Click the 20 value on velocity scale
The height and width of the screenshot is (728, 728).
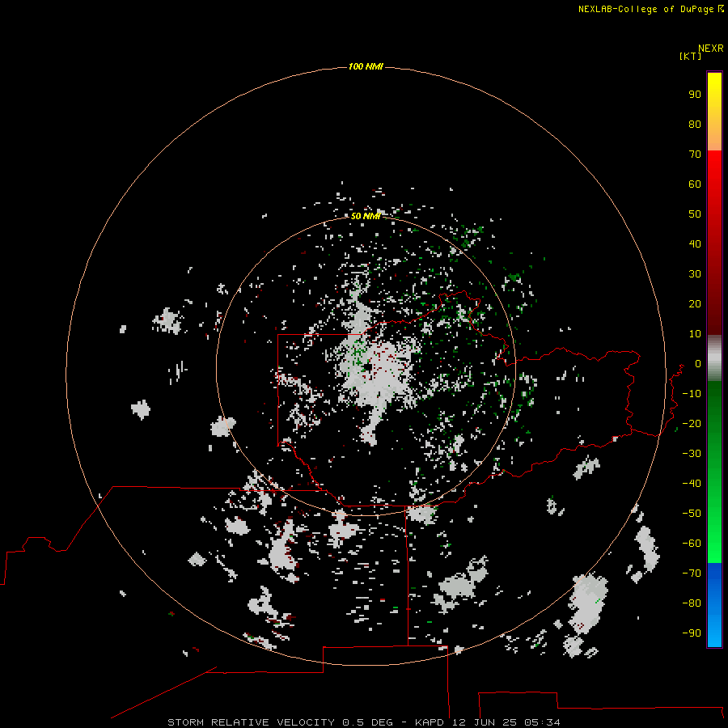695,304
